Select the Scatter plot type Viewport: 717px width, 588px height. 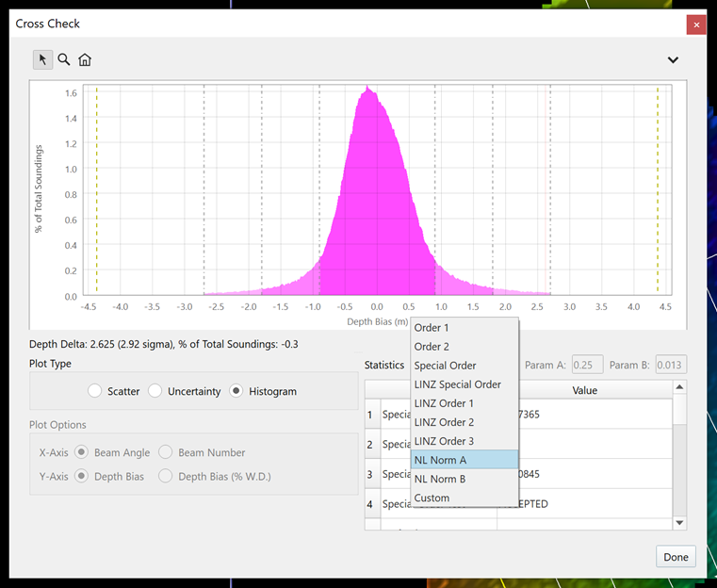(94, 391)
